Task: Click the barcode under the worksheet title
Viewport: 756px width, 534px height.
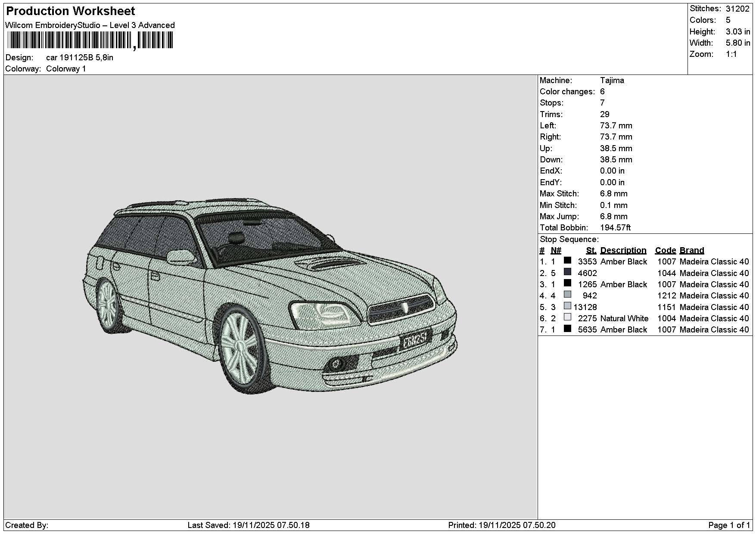Action: pos(90,41)
